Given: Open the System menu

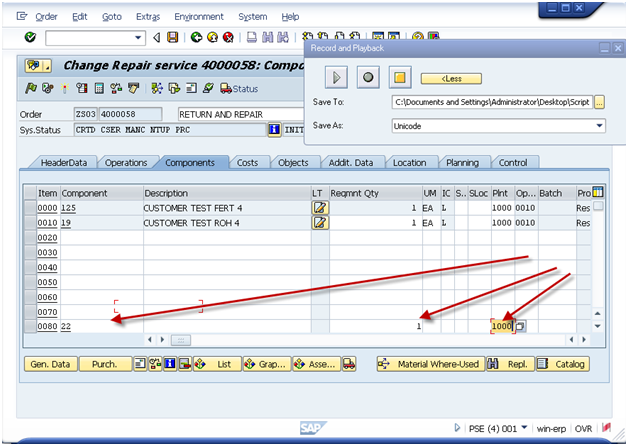Looking at the screenshot, I should tap(253, 17).
